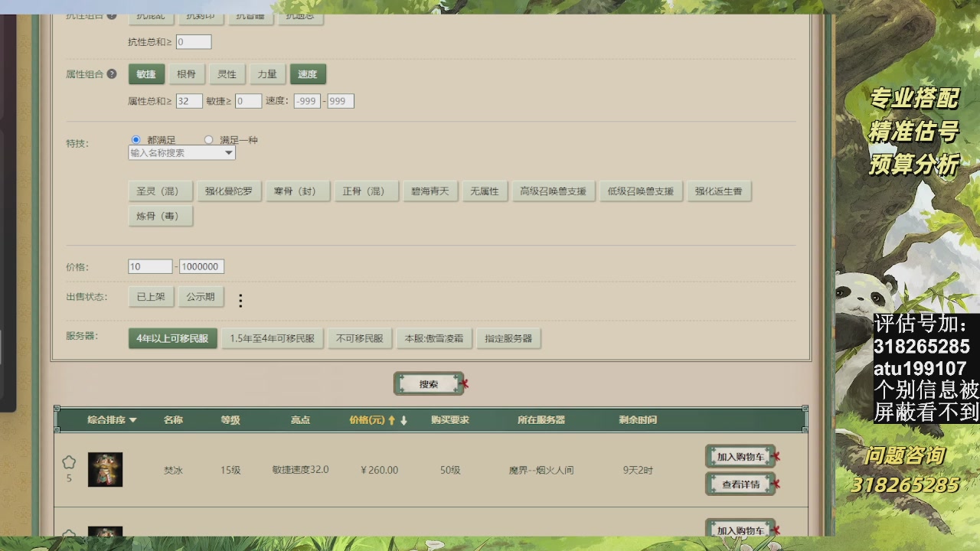The width and height of the screenshot is (980, 551).
Task: Open the 属性组合 question mark help icon
Action: 111,73
